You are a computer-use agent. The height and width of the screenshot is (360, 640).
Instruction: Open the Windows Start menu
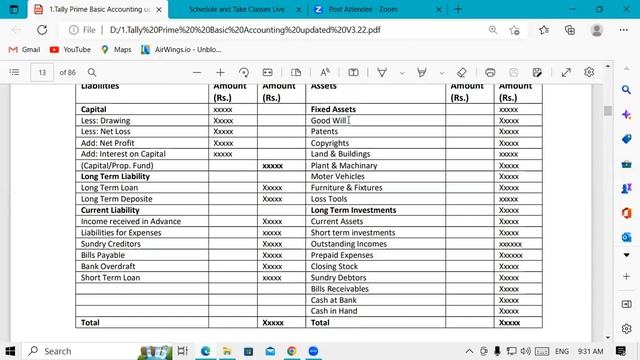pos(10,351)
